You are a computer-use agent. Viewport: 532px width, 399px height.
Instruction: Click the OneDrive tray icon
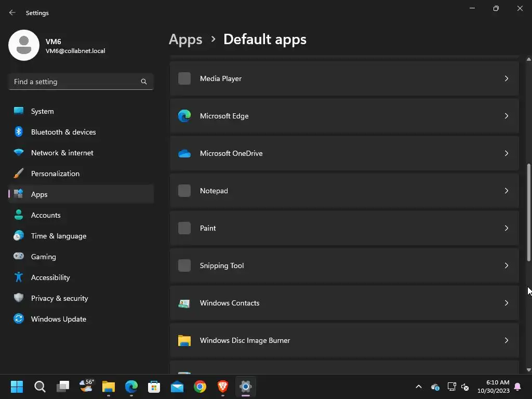coord(435,387)
